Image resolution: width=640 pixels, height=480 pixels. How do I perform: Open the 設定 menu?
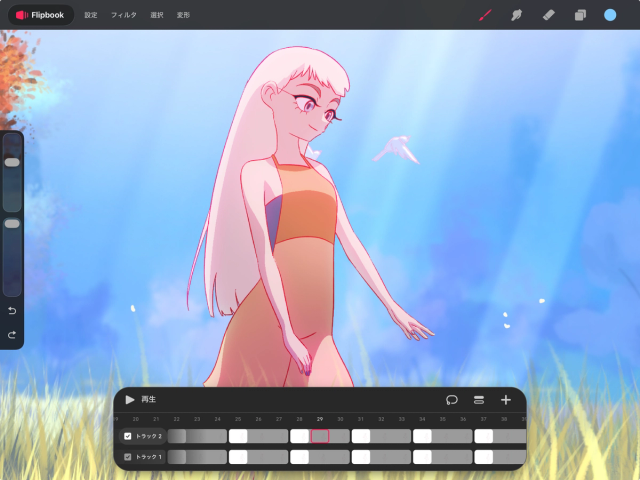coord(91,15)
